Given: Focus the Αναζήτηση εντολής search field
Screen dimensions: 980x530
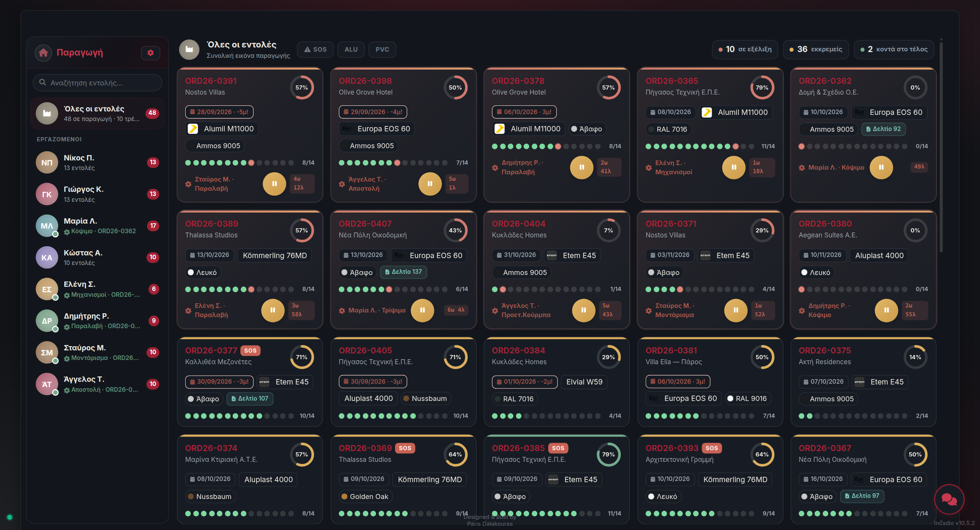Looking at the screenshot, I should (98, 83).
